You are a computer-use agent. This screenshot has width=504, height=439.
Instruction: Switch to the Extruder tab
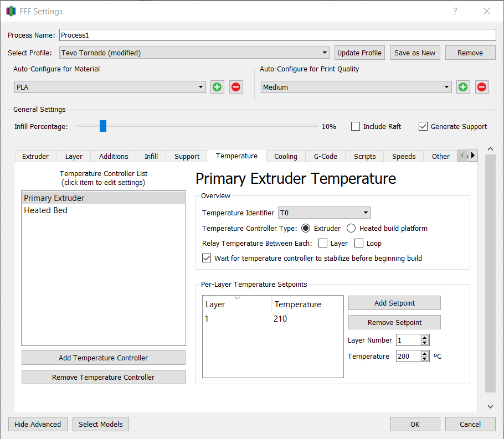(x=35, y=157)
